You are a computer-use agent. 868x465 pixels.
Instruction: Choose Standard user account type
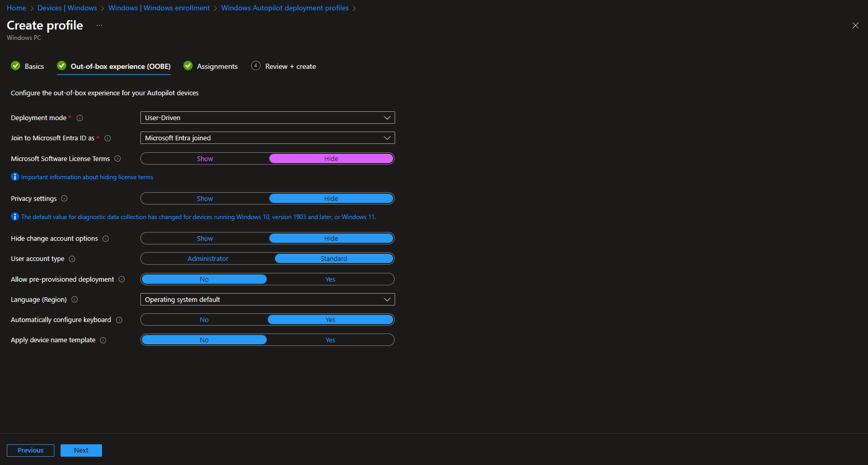(x=334, y=258)
